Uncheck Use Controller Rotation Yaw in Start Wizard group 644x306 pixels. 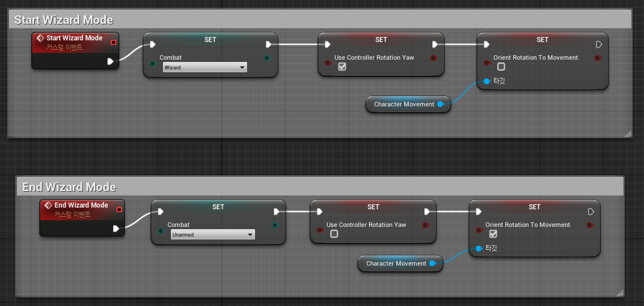tap(342, 67)
